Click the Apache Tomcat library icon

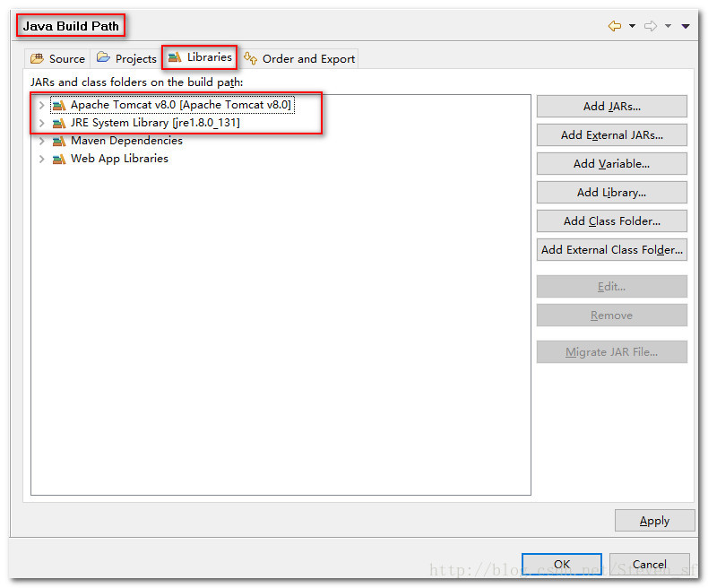(x=59, y=105)
